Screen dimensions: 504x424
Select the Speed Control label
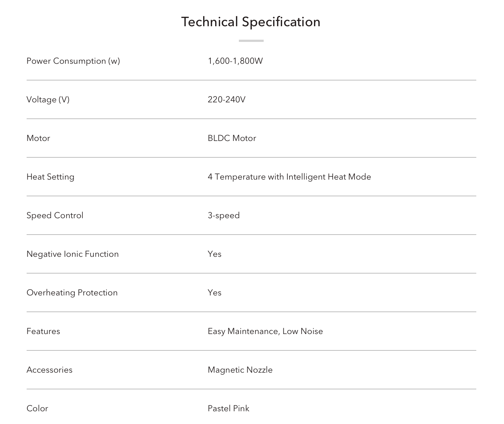55,215
